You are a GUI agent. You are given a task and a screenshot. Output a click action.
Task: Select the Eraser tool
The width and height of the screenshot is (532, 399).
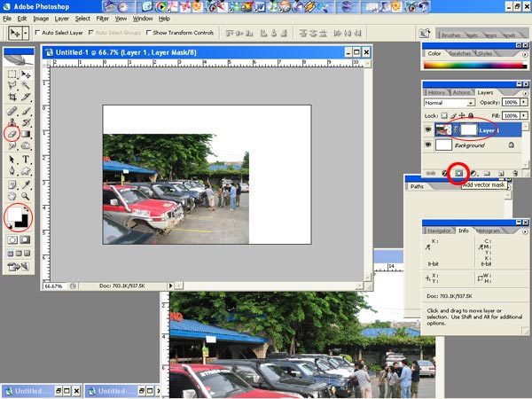(12, 135)
